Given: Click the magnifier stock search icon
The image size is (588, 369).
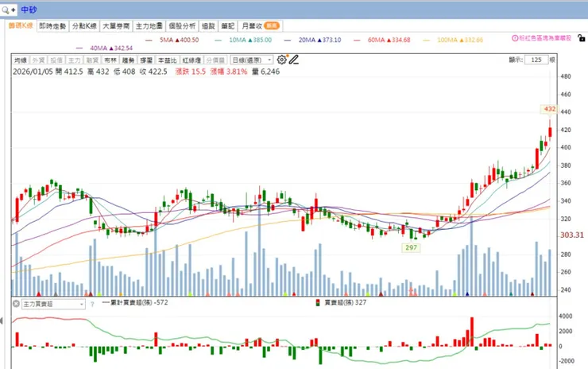Looking at the screenshot, I should [6, 10].
